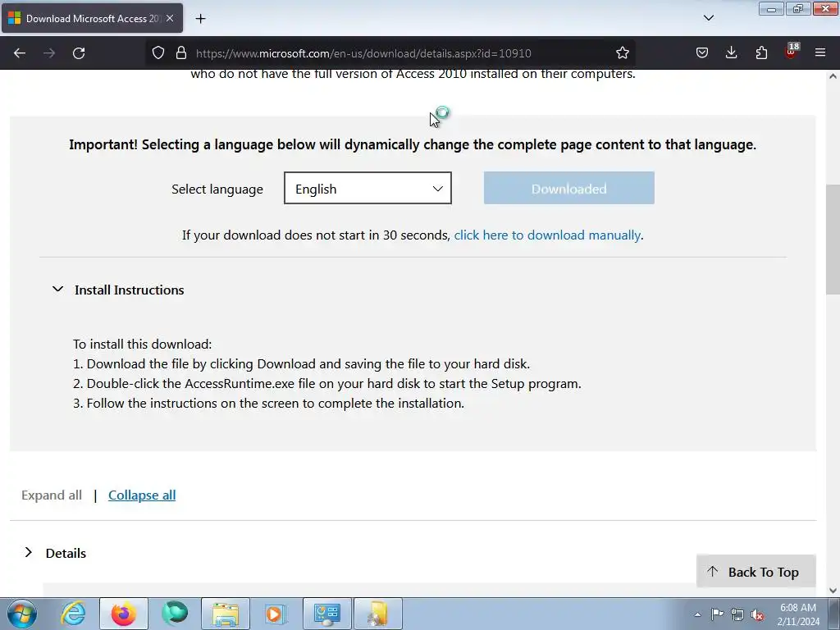Open Windows Media Player from taskbar
This screenshot has width=840, height=630.
(x=276, y=614)
